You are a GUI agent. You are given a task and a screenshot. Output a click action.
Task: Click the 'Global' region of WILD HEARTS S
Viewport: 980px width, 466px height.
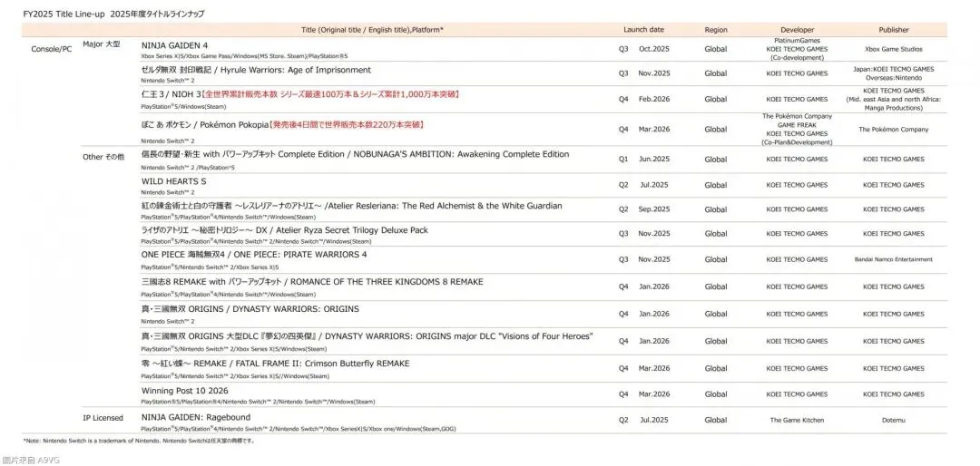click(716, 185)
